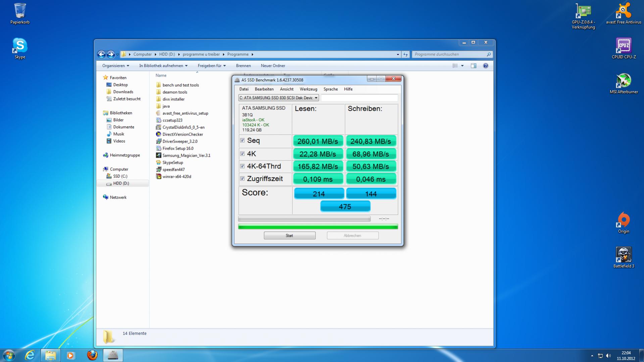
Task: Uncheck the Zugriffszeit test checkbox
Action: pos(242,178)
